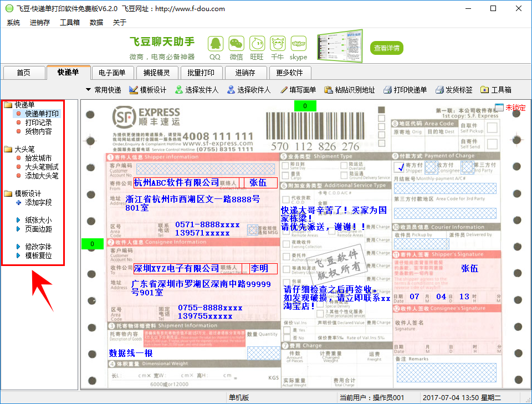The image size is (532, 404).
Task: Click the 备注 Remarks hatched field
Action: (447, 372)
